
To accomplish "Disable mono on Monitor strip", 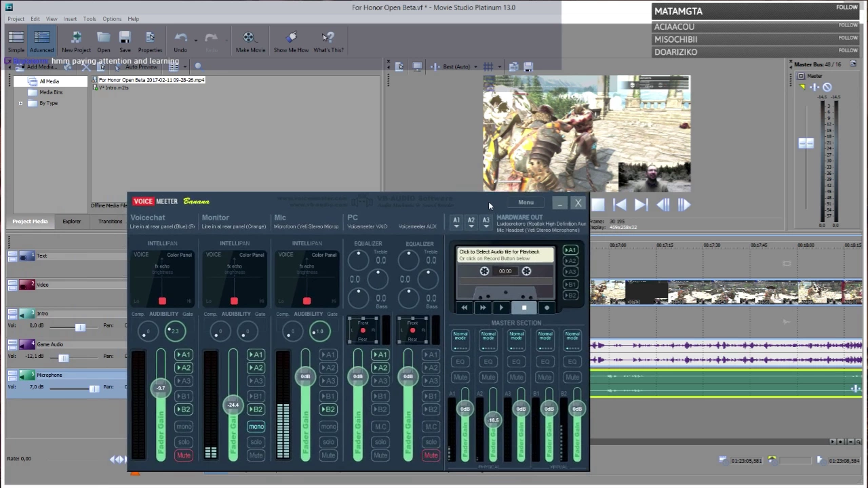I will (256, 426).
